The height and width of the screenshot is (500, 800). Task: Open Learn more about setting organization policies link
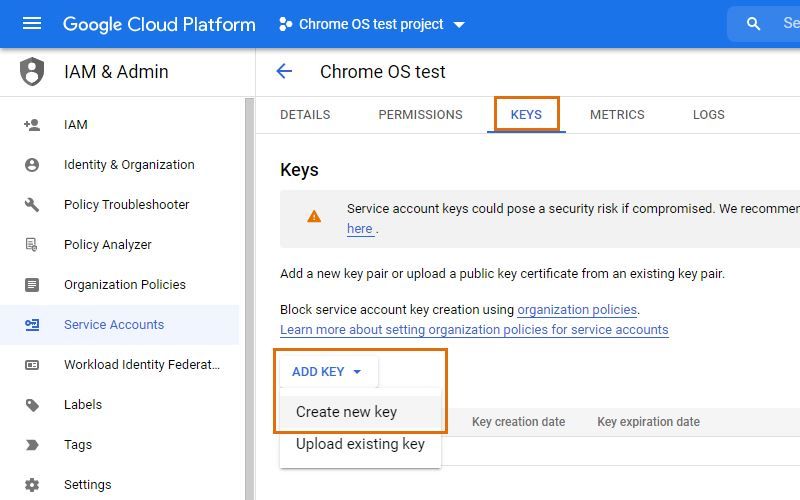[x=474, y=330]
